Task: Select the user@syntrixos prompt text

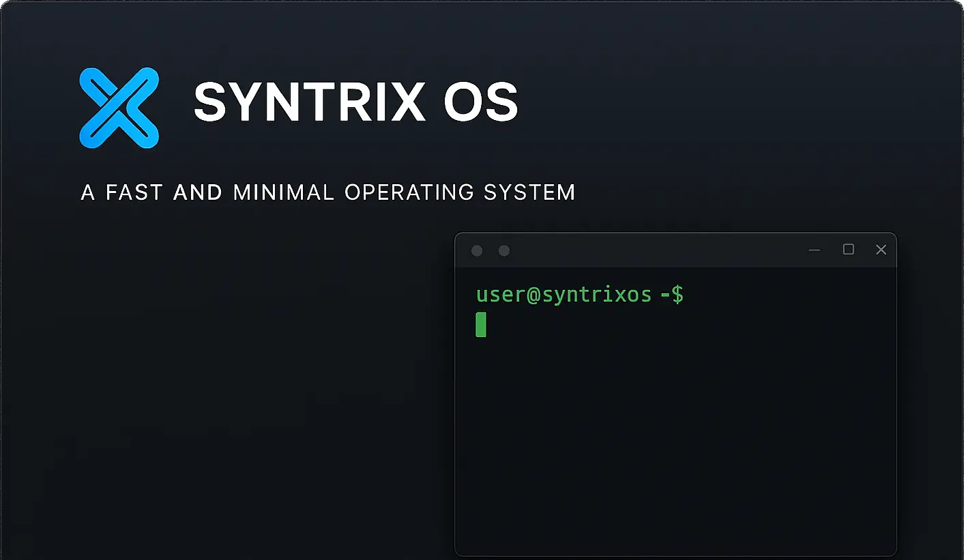Action: [x=564, y=295]
